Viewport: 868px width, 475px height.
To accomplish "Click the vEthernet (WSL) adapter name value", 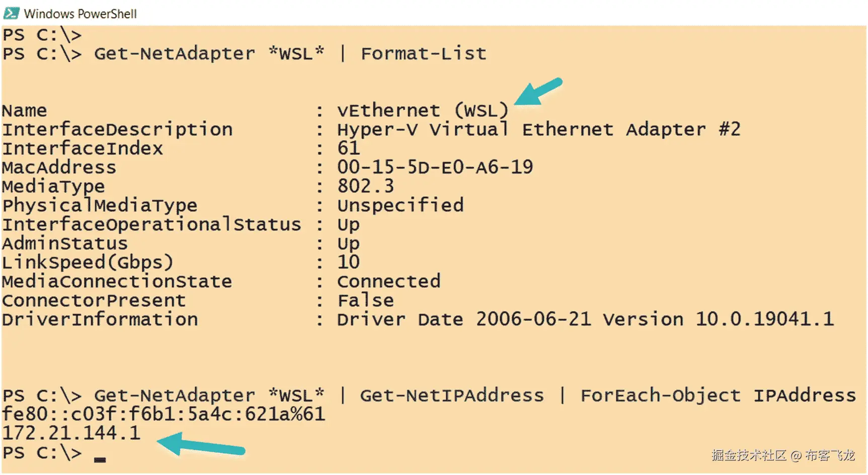I will click(422, 110).
